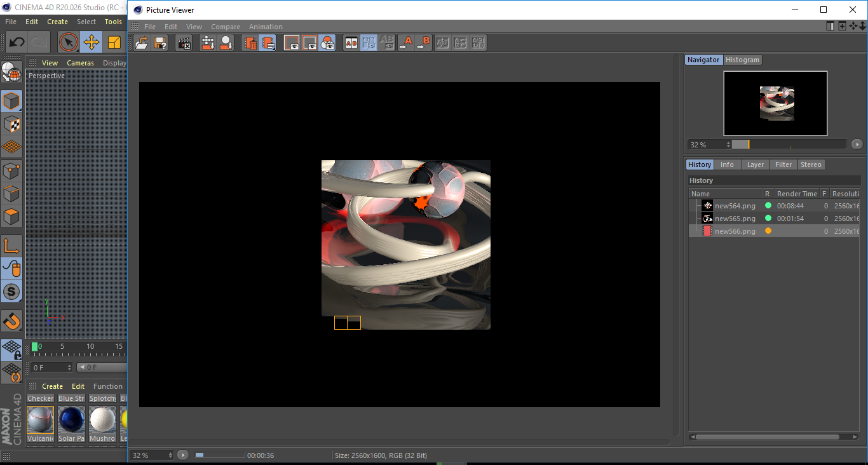Open the Animation menu
The height and width of the screenshot is (465, 868).
pyautogui.click(x=266, y=27)
